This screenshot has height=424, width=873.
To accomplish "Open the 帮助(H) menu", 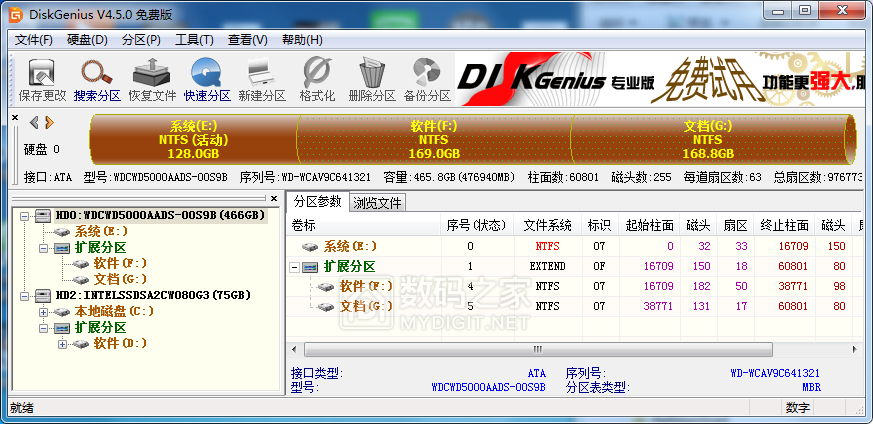I will pos(302,40).
